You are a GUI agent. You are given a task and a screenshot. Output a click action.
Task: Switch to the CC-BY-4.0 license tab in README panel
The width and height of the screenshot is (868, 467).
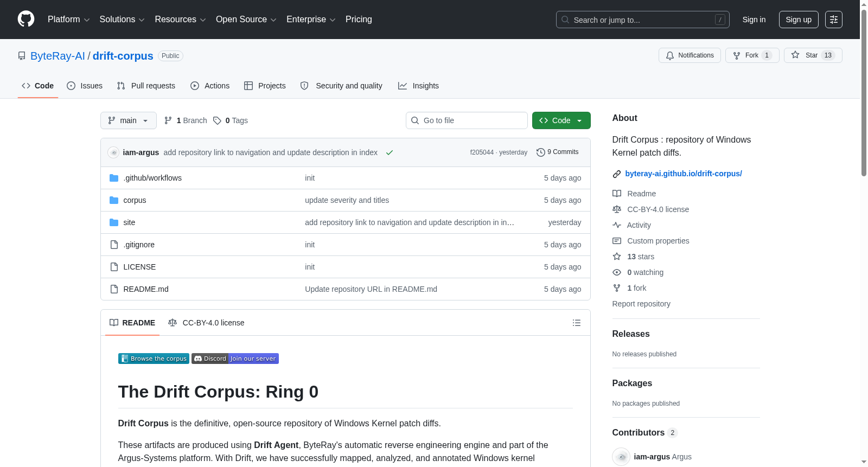click(x=206, y=323)
